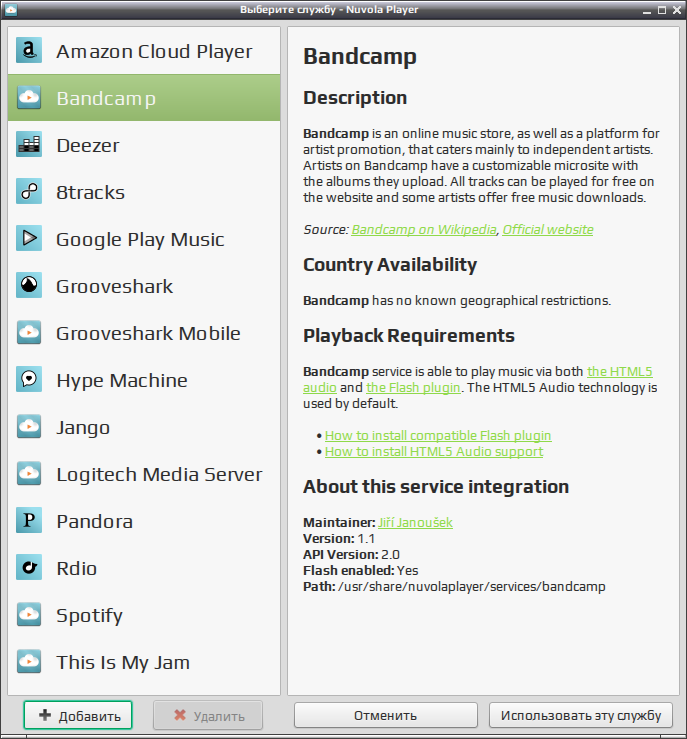Click the Grooveshark Mobile cloud icon
The image size is (687, 739).
(29, 332)
